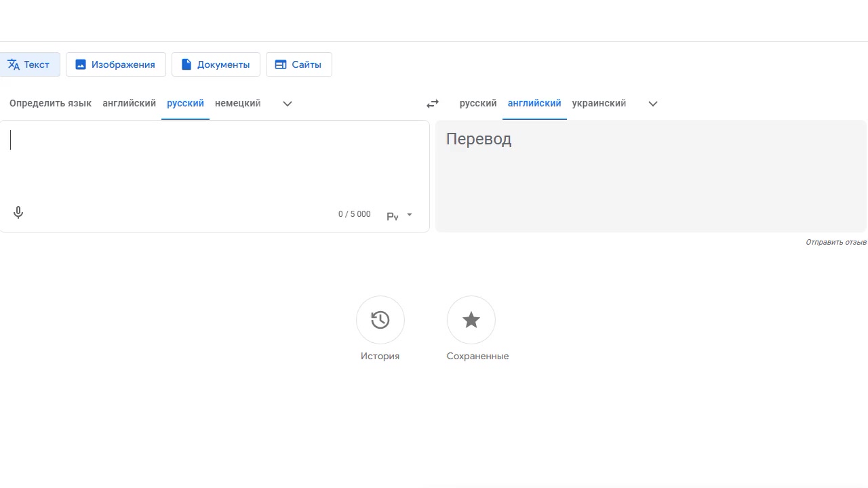Set source language to английский
Image resolution: width=868 pixels, height=488 pixels.
point(129,104)
